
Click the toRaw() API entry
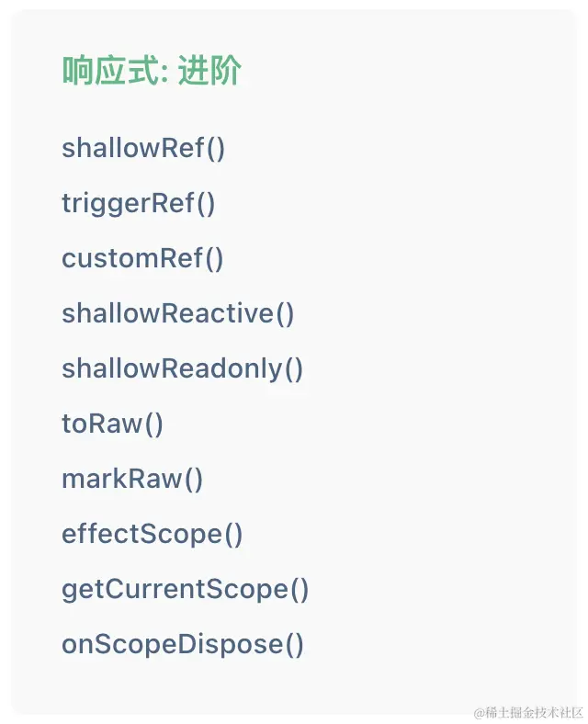(x=112, y=424)
